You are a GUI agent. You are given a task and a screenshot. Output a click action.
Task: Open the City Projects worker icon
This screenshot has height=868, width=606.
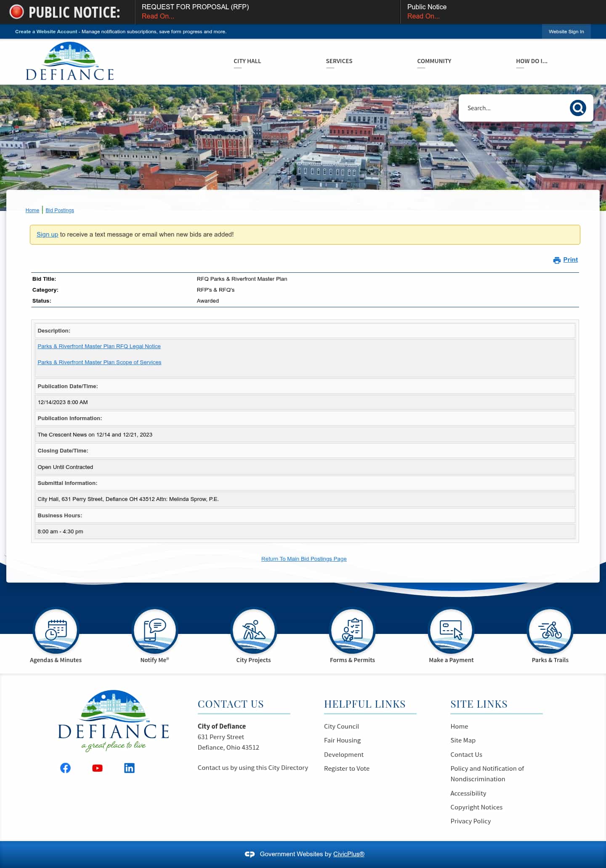click(254, 631)
